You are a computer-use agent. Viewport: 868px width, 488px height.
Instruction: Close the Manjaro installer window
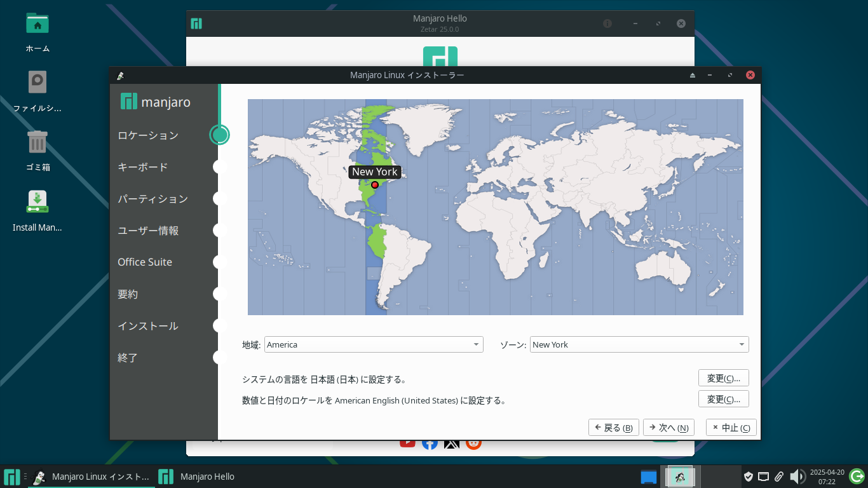750,75
